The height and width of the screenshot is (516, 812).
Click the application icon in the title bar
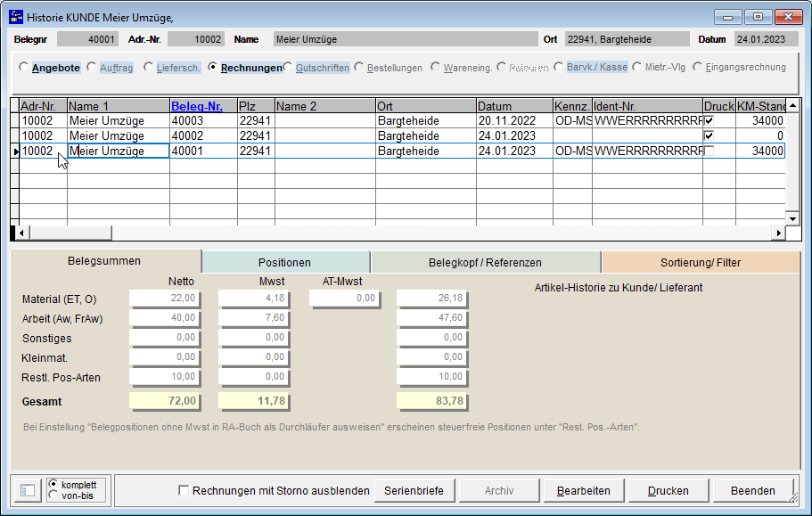(16, 17)
